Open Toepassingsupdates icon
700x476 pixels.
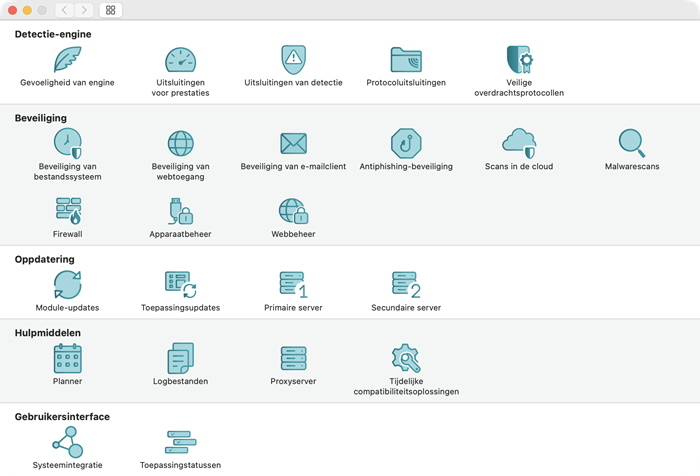pyautogui.click(x=180, y=284)
